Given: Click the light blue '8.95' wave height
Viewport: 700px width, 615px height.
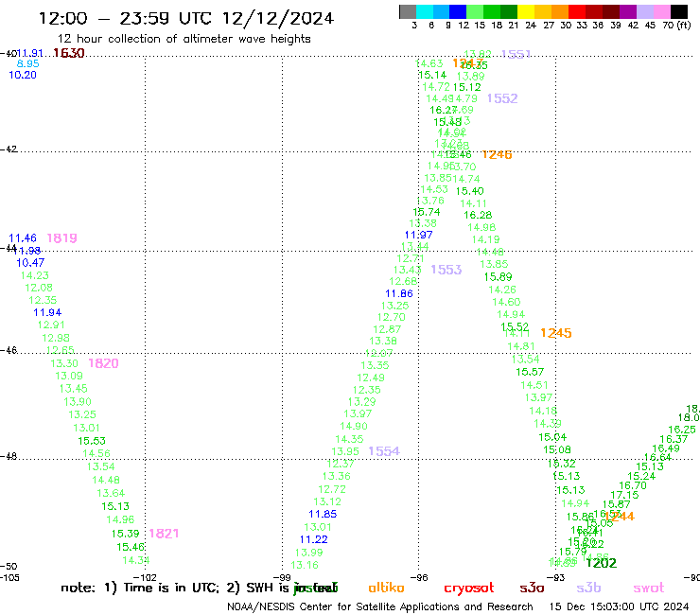Looking at the screenshot, I should click(x=27, y=64).
